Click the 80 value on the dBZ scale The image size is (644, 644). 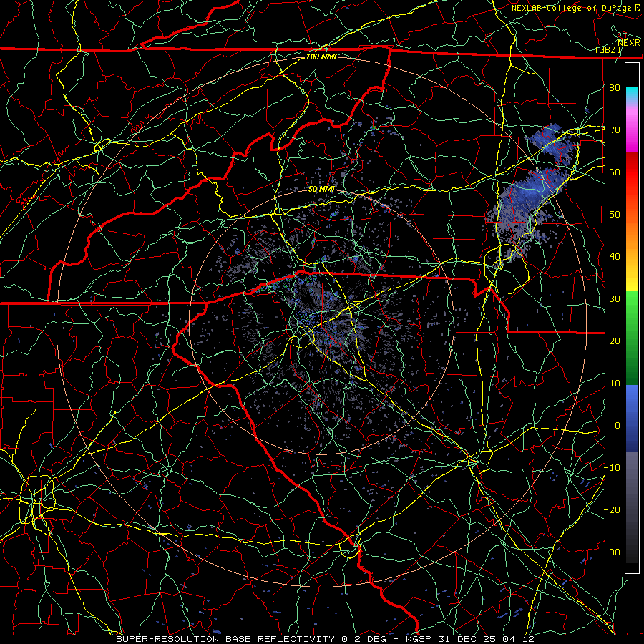pos(615,88)
